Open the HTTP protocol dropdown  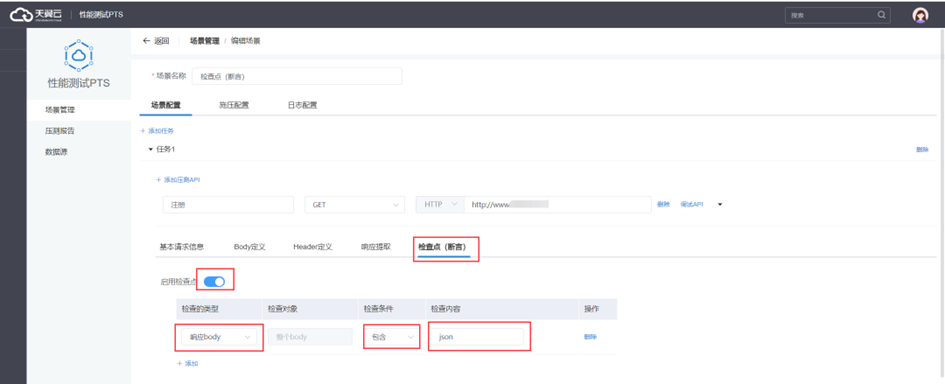click(440, 204)
